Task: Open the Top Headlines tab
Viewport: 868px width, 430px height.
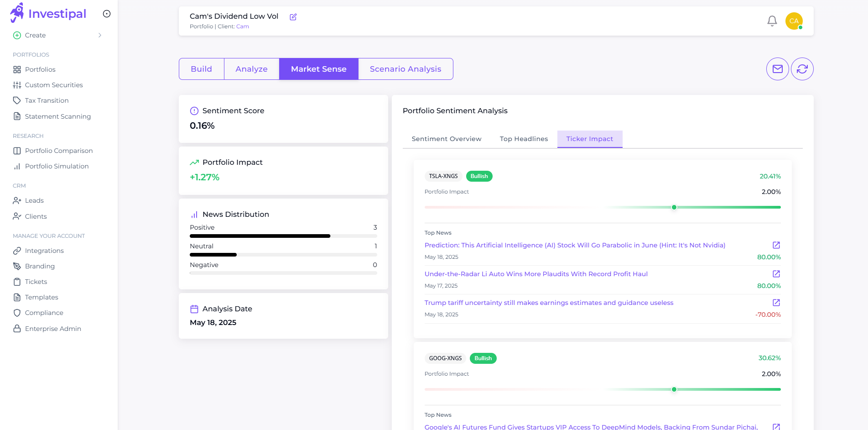Action: 524,139
